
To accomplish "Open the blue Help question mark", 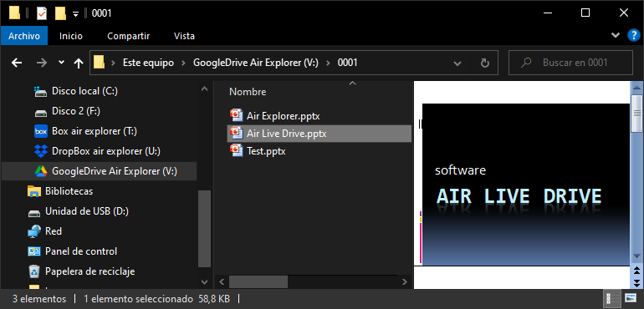I will click(x=633, y=35).
